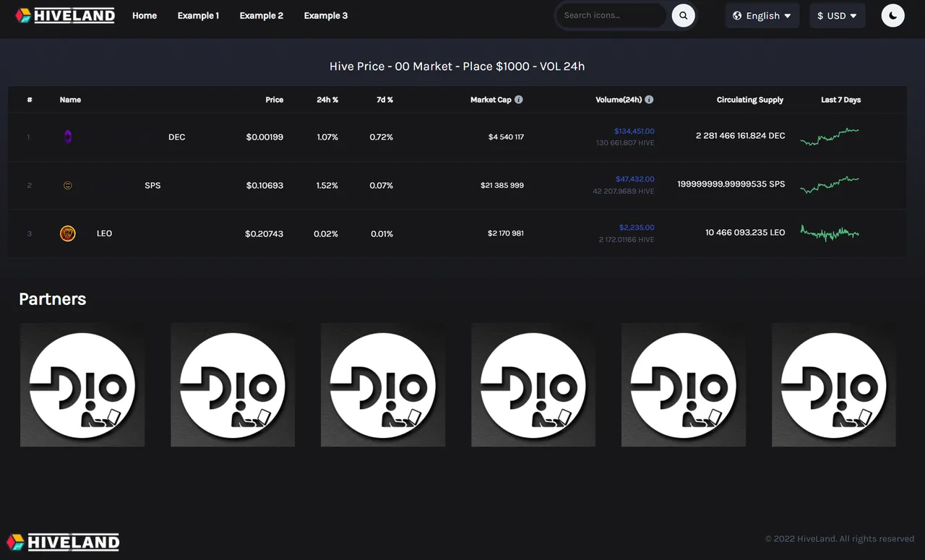Click the DEC token name
This screenshot has width=925, height=560.
pos(177,137)
